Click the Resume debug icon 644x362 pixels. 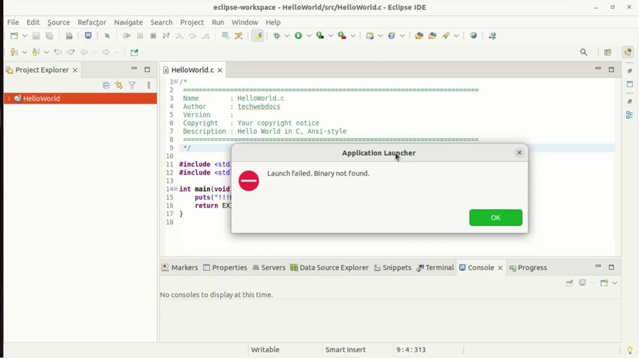coord(127,36)
